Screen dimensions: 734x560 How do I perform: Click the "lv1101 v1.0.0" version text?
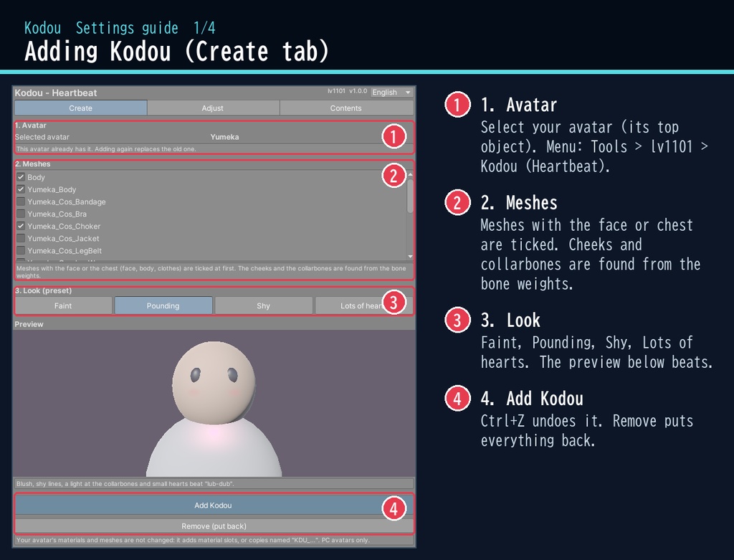[x=348, y=91]
